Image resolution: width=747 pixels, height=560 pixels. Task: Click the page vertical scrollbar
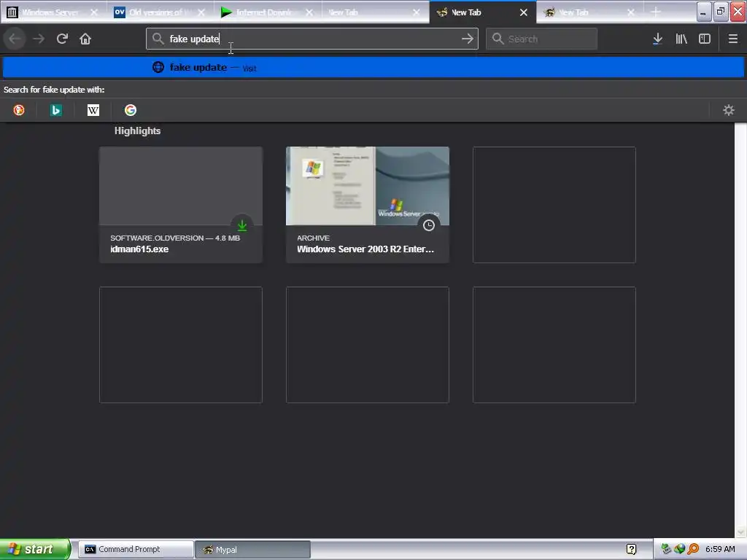[740, 330]
